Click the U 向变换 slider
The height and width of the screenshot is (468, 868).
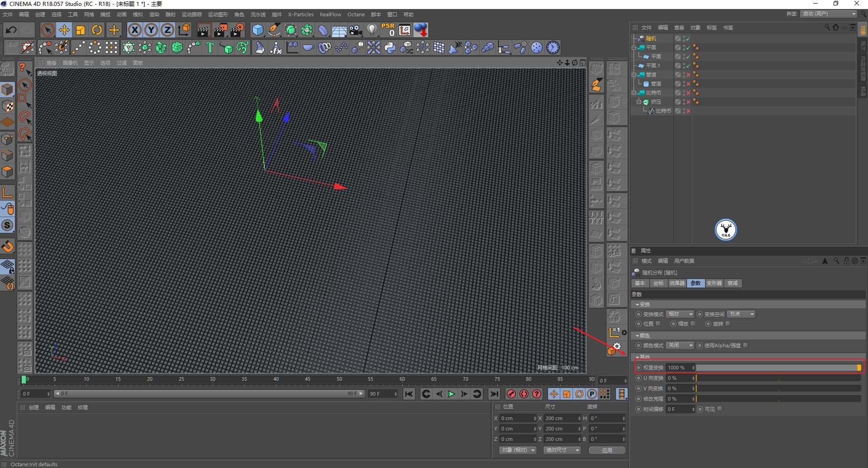(778, 378)
